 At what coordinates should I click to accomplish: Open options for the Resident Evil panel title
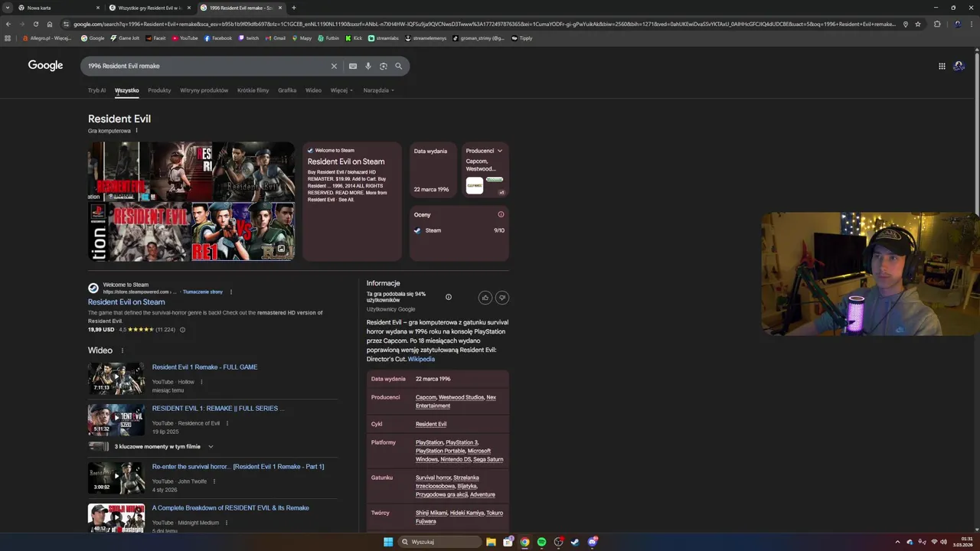[x=136, y=130]
